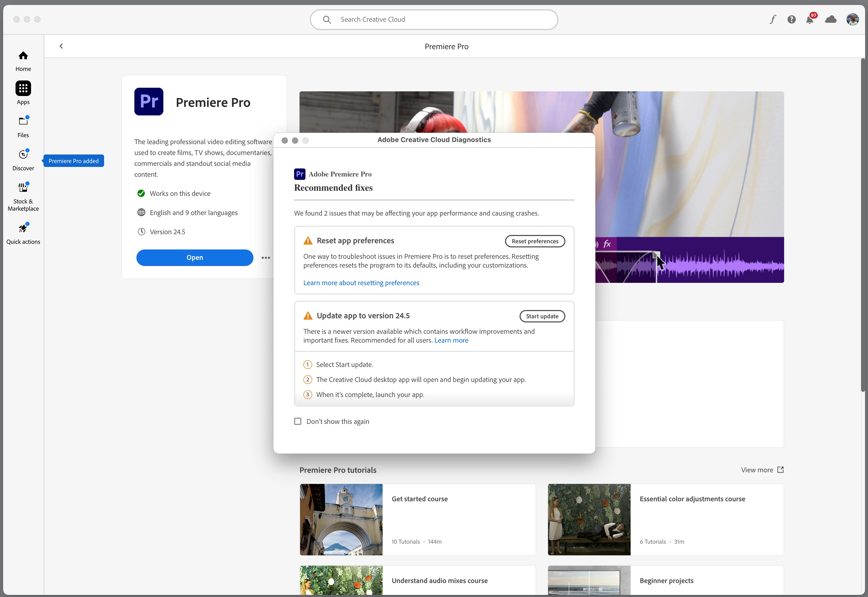Open the Get started course thumbnail
This screenshot has height=597, width=868.
pyautogui.click(x=341, y=519)
